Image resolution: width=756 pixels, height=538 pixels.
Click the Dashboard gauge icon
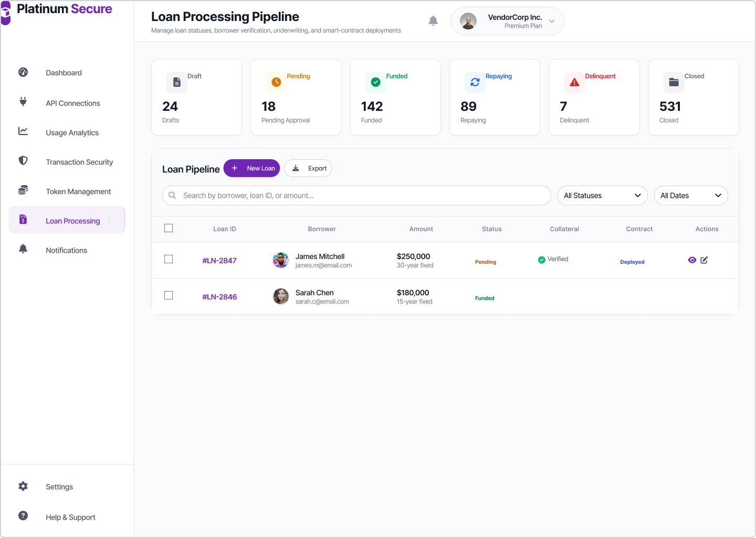(x=23, y=72)
